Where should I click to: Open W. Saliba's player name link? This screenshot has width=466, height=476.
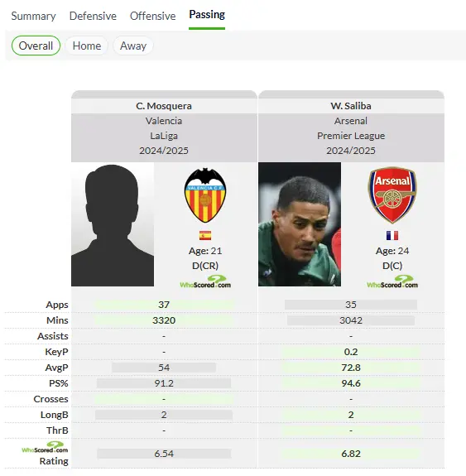tap(351, 106)
